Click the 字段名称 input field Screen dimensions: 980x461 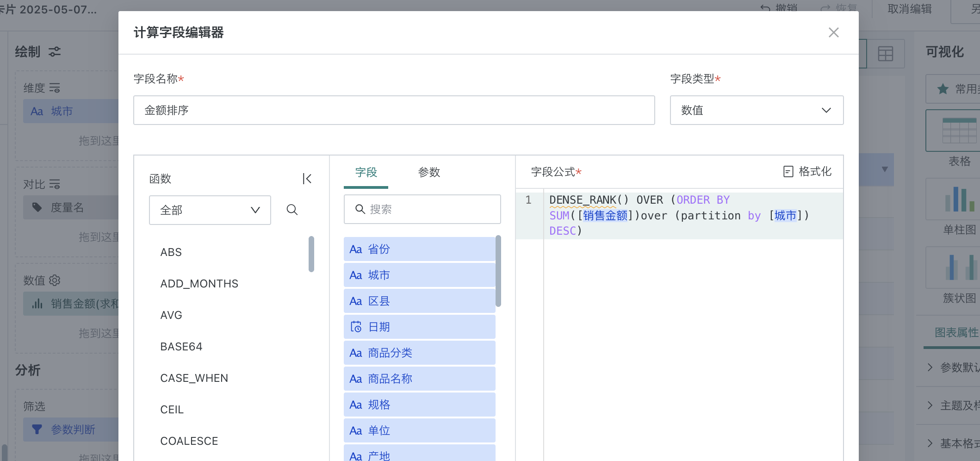[x=394, y=110]
